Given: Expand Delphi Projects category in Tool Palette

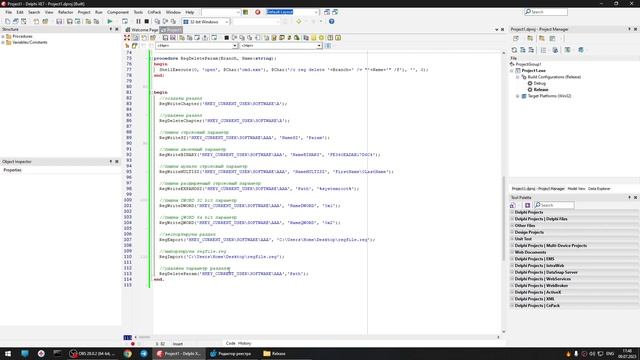Looking at the screenshot, I should point(512,212).
